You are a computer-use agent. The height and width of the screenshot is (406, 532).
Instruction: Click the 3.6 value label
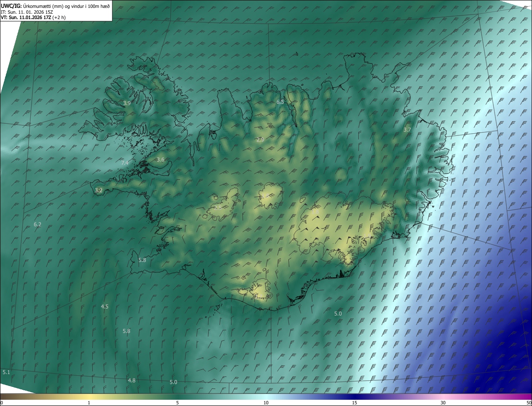[x=160, y=159]
